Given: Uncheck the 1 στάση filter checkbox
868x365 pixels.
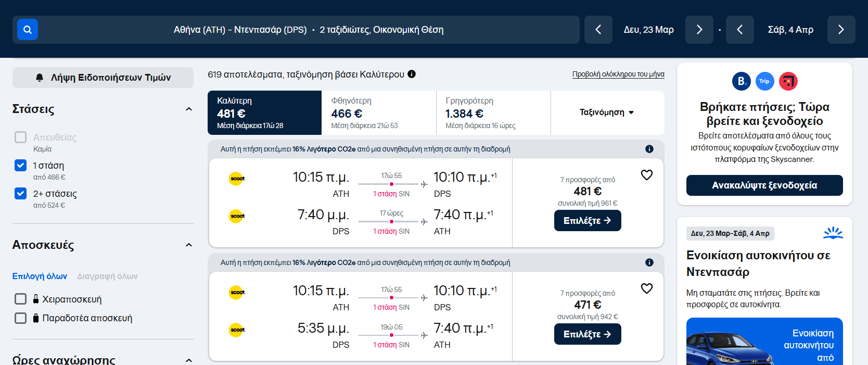Looking at the screenshot, I should pyautogui.click(x=21, y=166).
